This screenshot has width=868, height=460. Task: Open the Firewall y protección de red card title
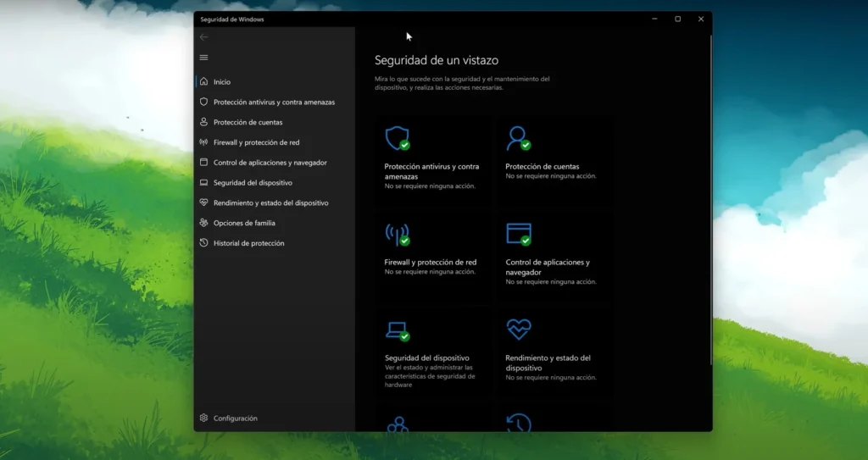point(430,262)
